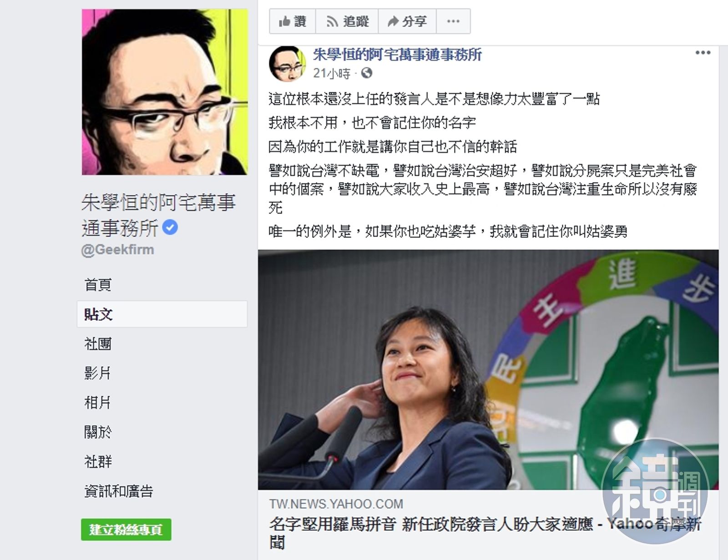The height and width of the screenshot is (560, 728).
Task: Open 社團 section in sidebar
Action: pos(98,344)
